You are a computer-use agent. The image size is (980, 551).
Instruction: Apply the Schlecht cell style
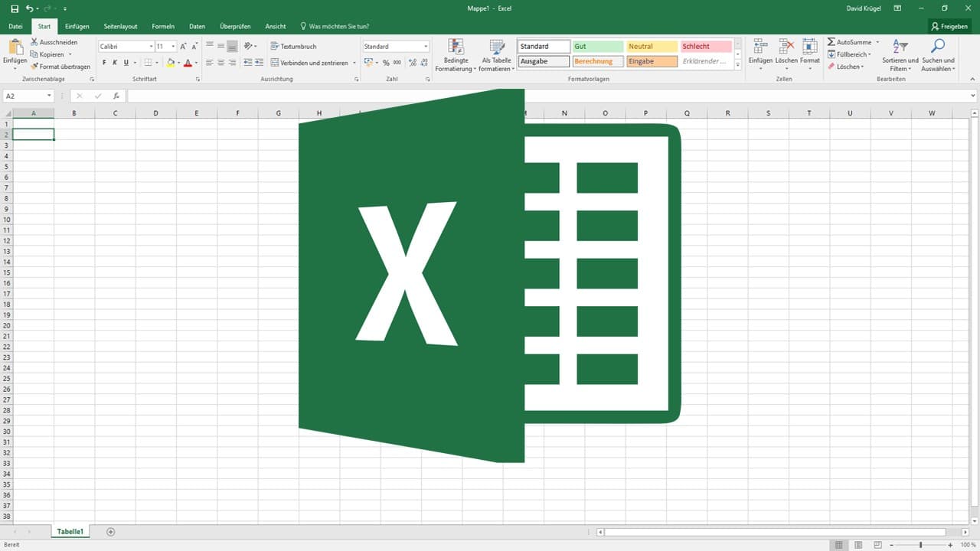coord(707,47)
